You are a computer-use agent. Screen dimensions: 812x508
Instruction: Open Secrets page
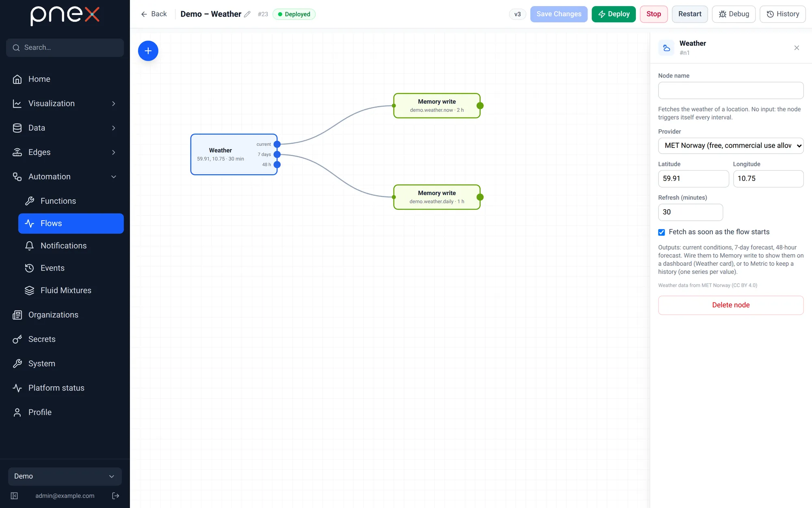[65, 339]
